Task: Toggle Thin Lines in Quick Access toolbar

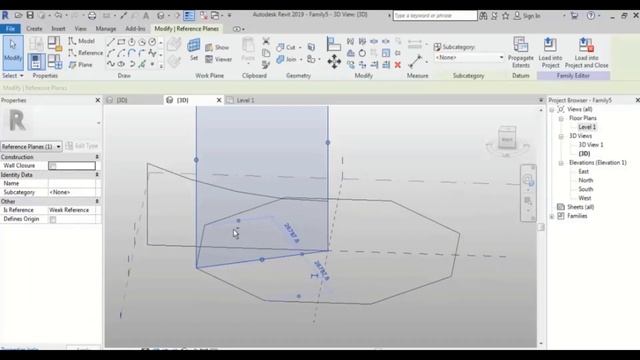Action: click(x=189, y=16)
